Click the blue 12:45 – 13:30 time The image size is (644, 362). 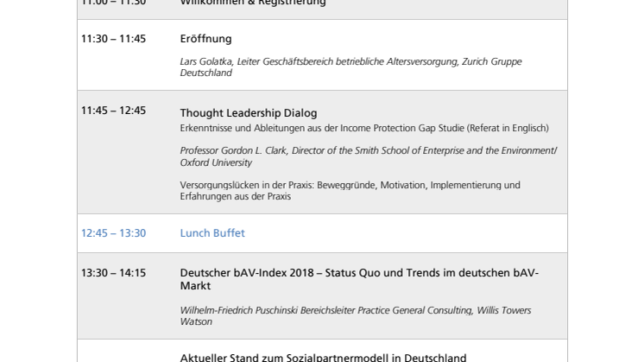(x=113, y=233)
